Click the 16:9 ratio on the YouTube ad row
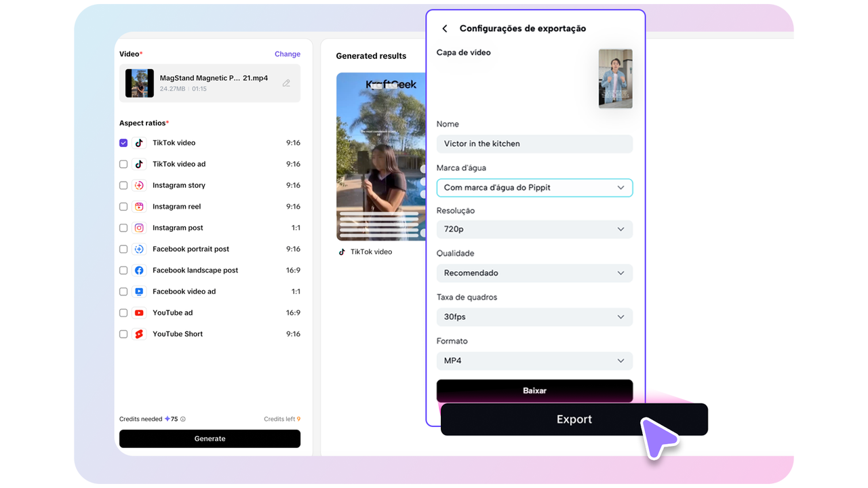 (x=293, y=312)
